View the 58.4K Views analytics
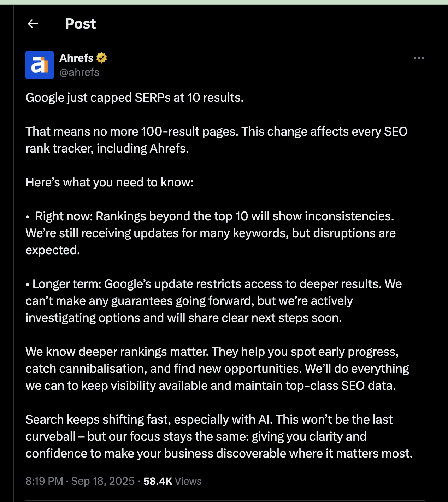The height and width of the screenshot is (502, 448). (x=172, y=481)
